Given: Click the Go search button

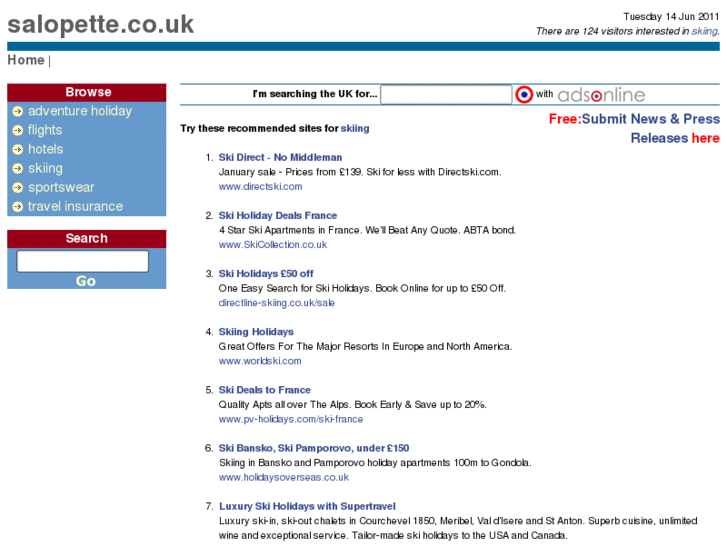Looking at the screenshot, I should pyautogui.click(x=86, y=281).
